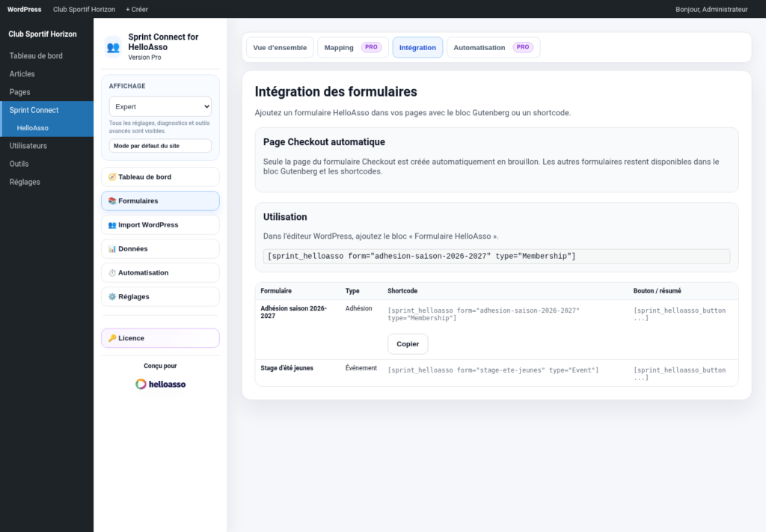Open plugin Tableau de bord section
The image size is (766, 532).
click(x=160, y=177)
